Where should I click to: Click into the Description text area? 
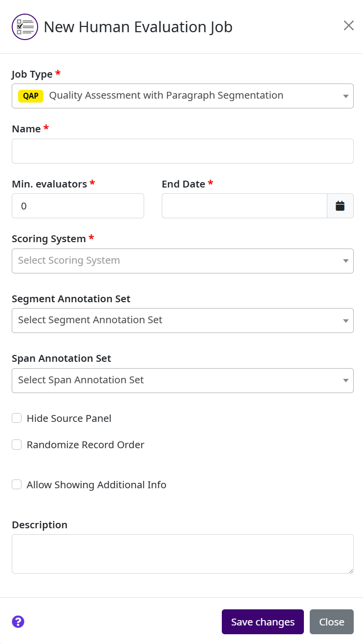182,554
